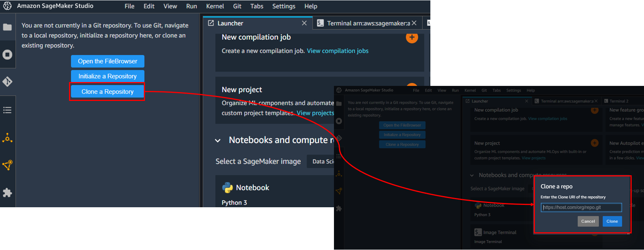
Task: Click the Clone a repo dialog title
Action: point(556,186)
